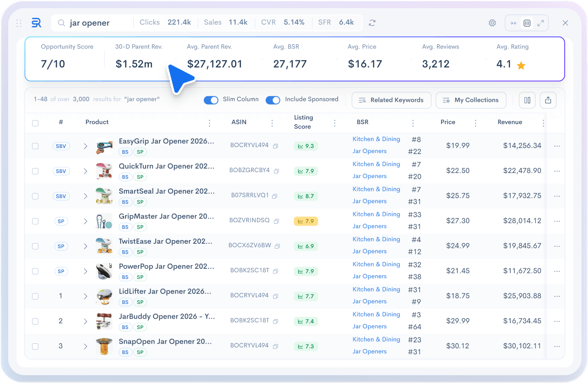Open the column layout icon button
This screenshot has width=588, height=383.
coord(527,100)
